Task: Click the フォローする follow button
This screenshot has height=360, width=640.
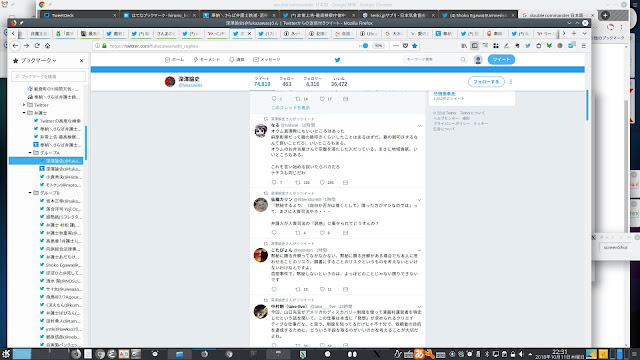Action: (x=486, y=82)
